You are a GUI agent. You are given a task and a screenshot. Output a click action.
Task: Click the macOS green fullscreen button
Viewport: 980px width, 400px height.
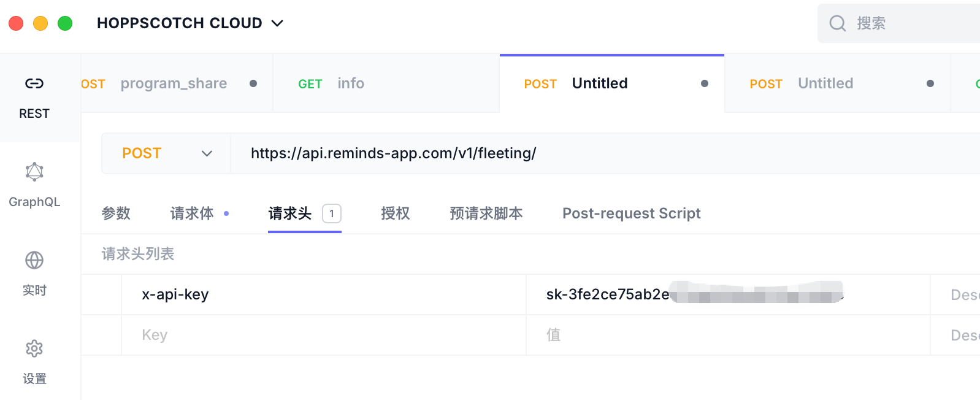(x=65, y=23)
